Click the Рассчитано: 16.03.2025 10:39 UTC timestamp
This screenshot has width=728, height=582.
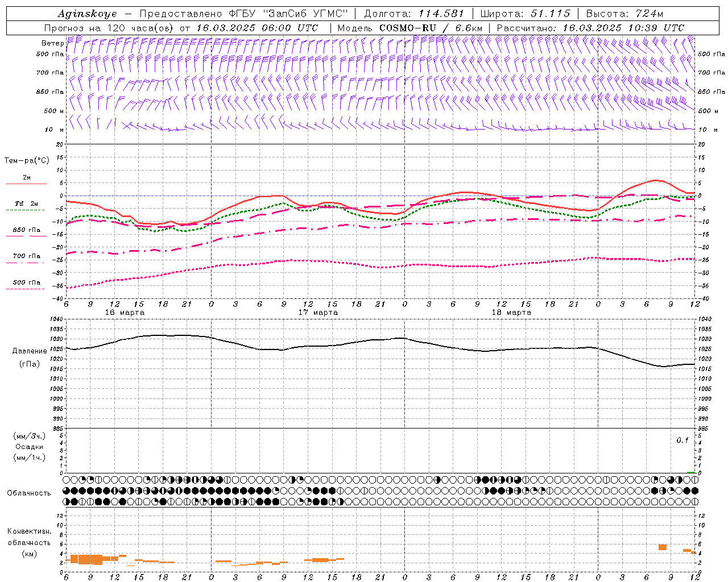click(x=590, y=28)
